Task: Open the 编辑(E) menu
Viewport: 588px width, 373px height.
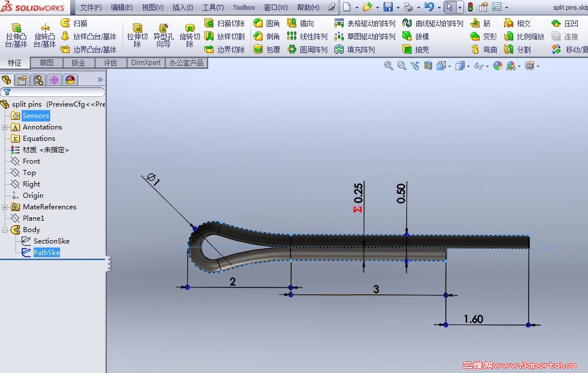Action: tap(122, 7)
